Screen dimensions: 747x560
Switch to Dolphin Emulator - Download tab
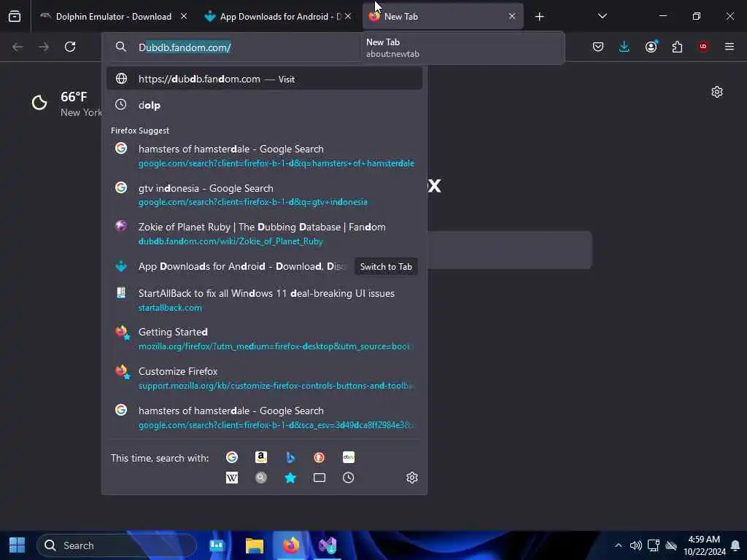(113, 16)
